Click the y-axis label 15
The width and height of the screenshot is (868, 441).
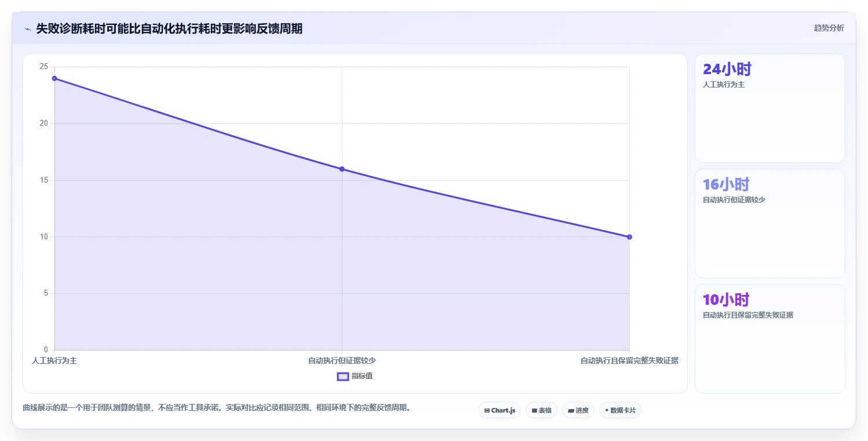click(43, 180)
